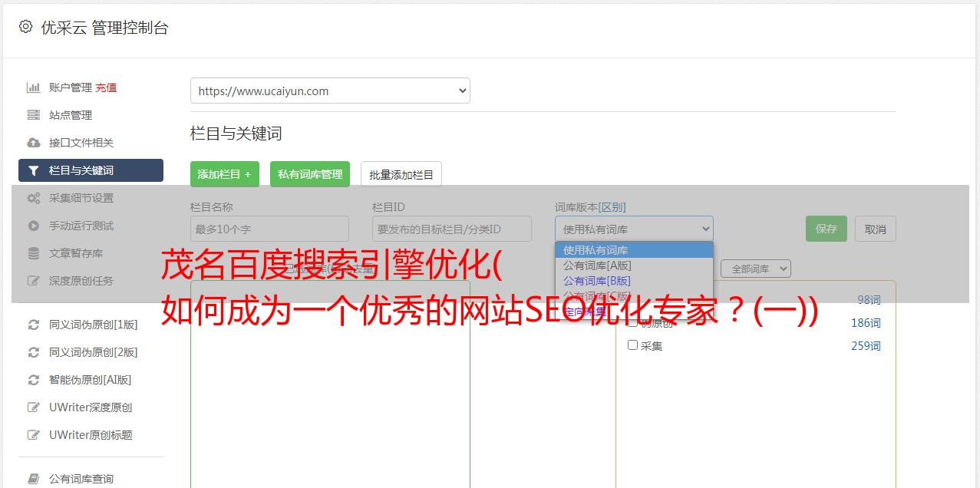Click the 栏目与关键词 page heading
Screen dimensions: 980x488
(236, 134)
